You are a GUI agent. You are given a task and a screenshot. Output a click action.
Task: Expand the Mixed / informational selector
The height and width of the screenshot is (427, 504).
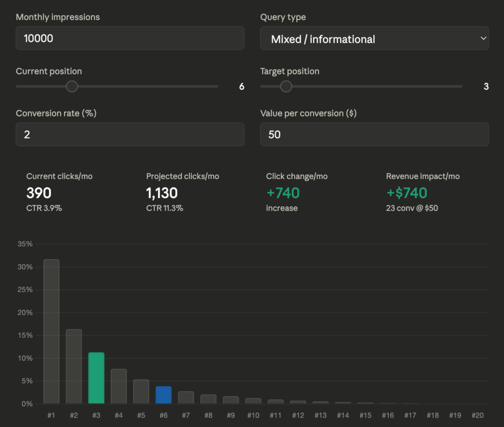tap(374, 38)
